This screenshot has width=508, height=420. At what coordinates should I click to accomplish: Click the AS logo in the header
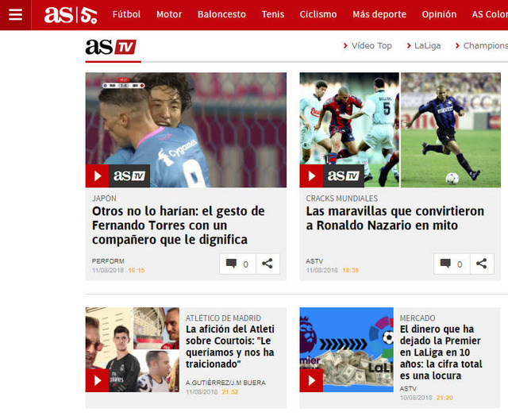pyautogui.click(x=58, y=14)
